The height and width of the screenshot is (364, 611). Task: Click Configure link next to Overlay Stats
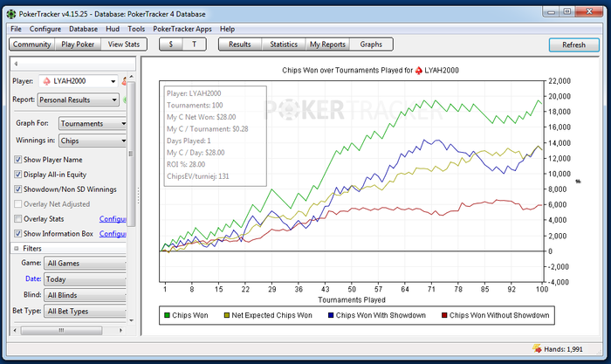[113, 219]
